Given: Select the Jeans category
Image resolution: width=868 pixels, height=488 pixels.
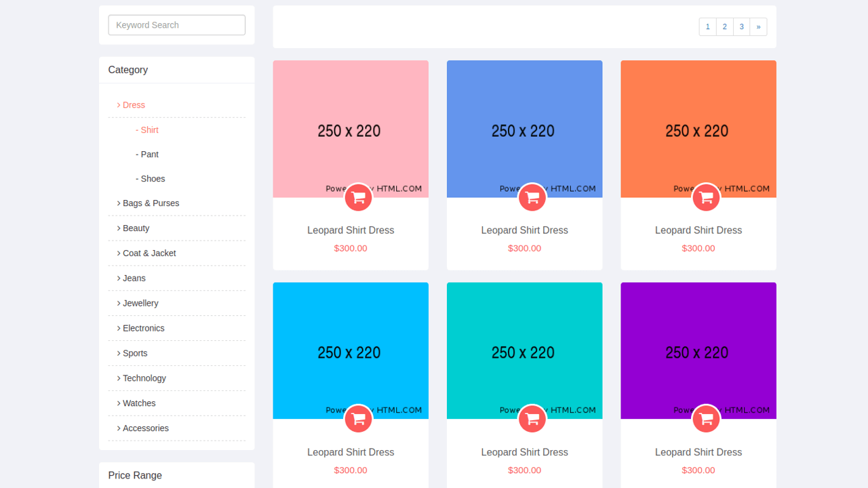Looking at the screenshot, I should point(133,278).
